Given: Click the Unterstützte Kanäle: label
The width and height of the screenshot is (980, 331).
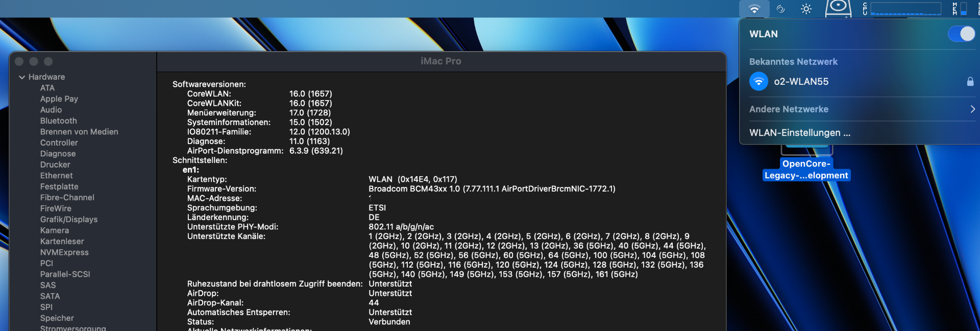Looking at the screenshot, I should point(226,237).
